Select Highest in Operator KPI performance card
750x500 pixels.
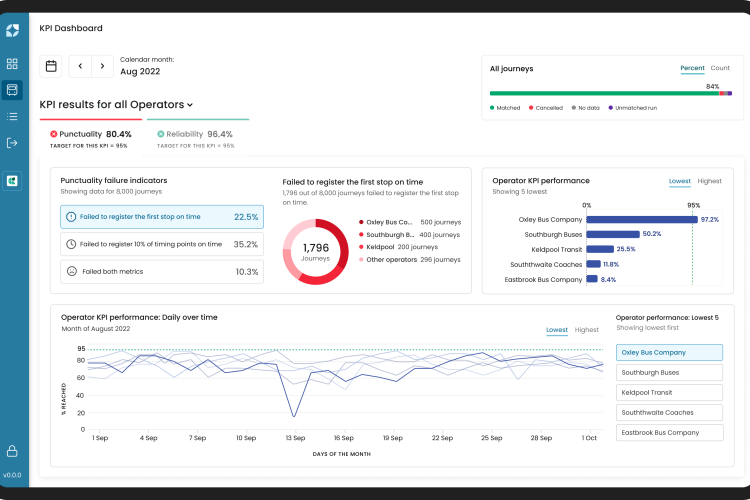point(709,181)
